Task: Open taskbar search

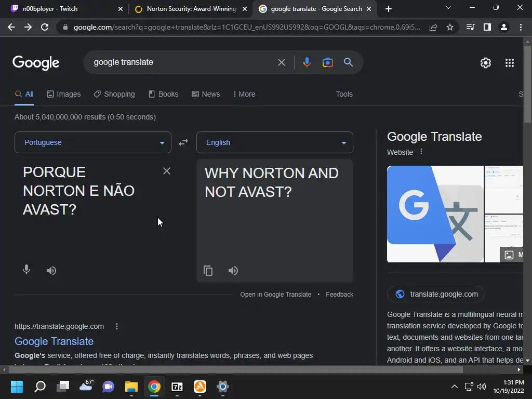Action: (40, 387)
